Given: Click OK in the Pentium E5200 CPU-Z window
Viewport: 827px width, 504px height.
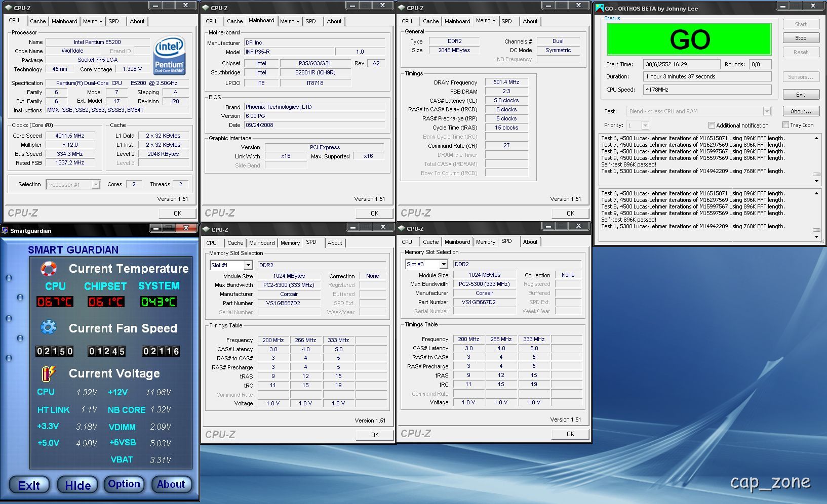Looking at the screenshot, I should point(178,214).
